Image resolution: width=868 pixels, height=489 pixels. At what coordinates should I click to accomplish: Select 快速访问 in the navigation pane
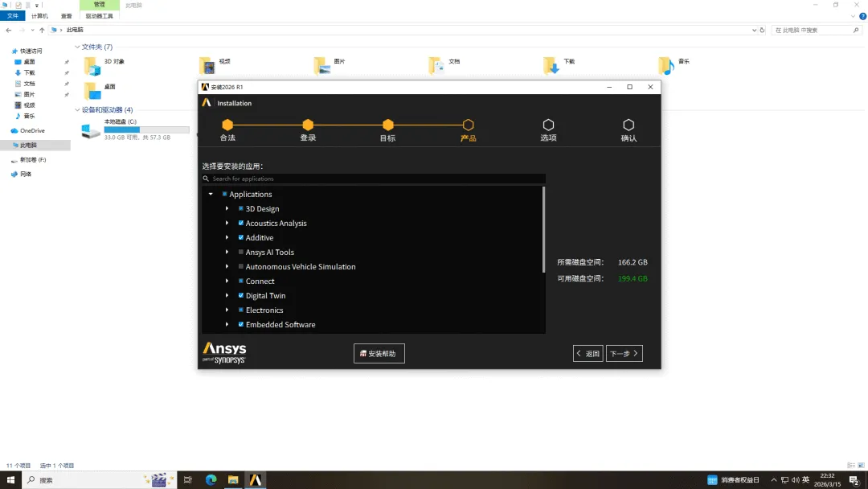click(31, 51)
